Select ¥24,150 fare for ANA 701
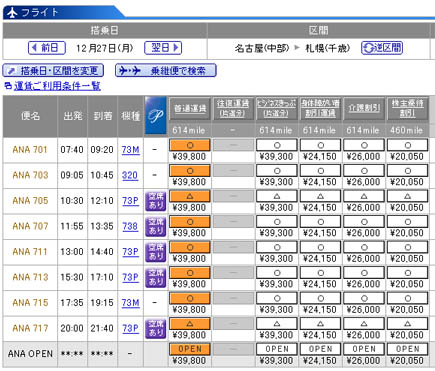 [x=320, y=145]
